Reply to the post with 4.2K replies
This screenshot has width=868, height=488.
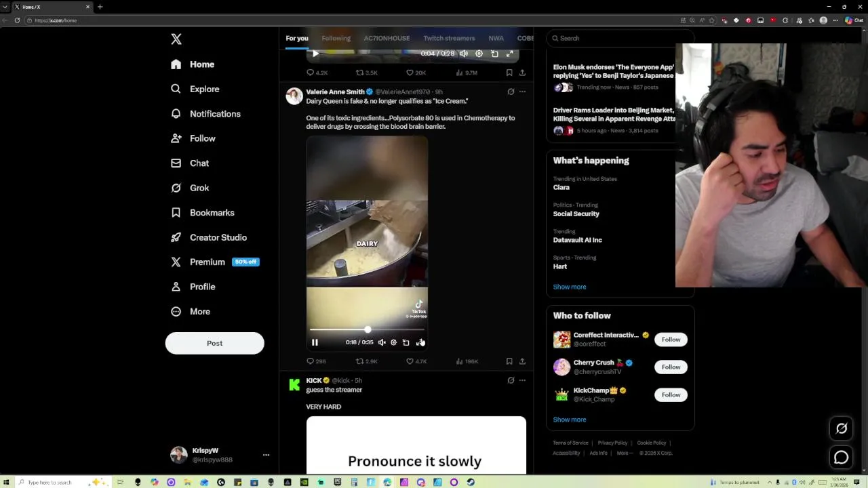pyautogui.click(x=317, y=73)
